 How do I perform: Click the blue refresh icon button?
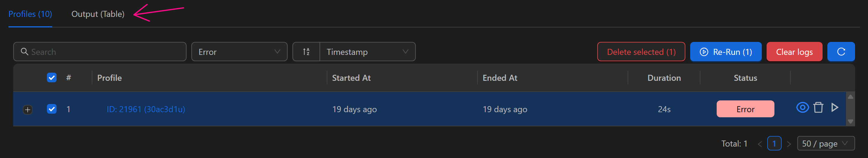(841, 52)
